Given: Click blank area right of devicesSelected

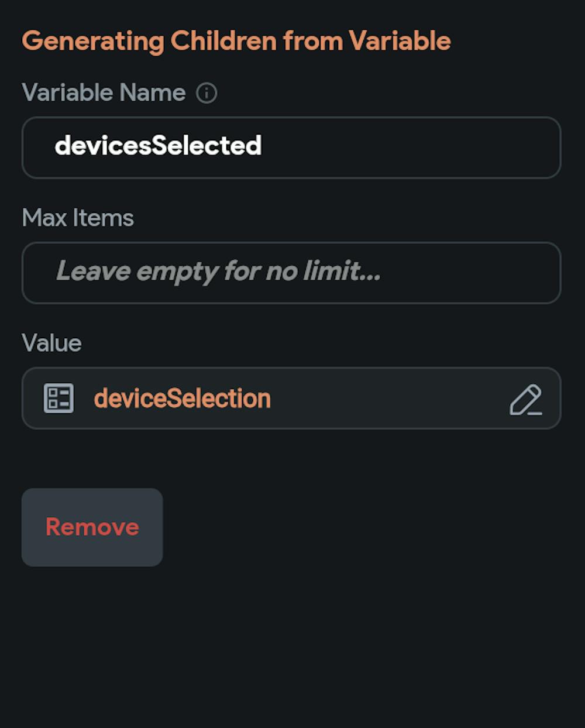Looking at the screenshot, I should (409, 147).
